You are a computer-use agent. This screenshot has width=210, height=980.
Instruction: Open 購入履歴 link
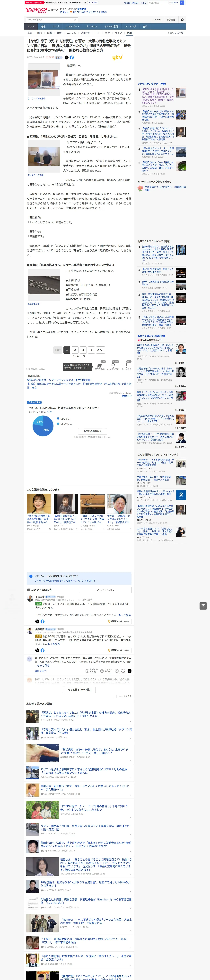point(171,19)
